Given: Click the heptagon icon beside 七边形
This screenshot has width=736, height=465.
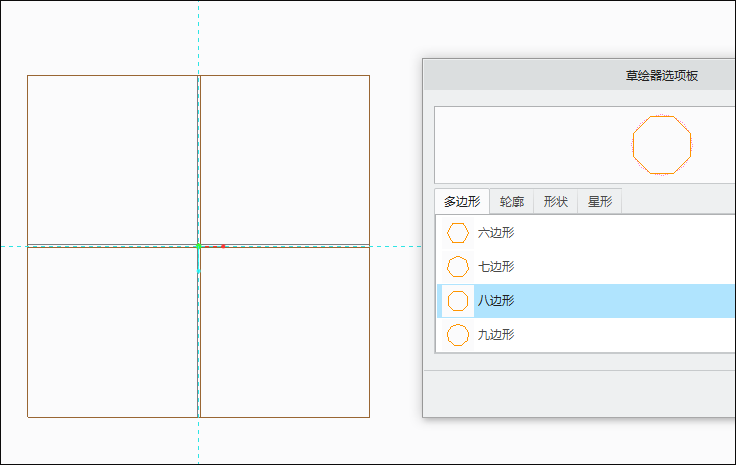Looking at the screenshot, I should click(458, 267).
